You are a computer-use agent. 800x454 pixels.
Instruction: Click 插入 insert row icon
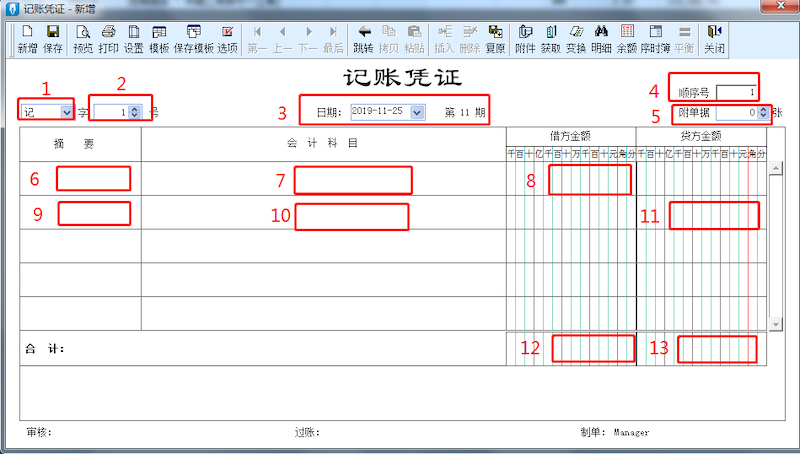(444, 39)
